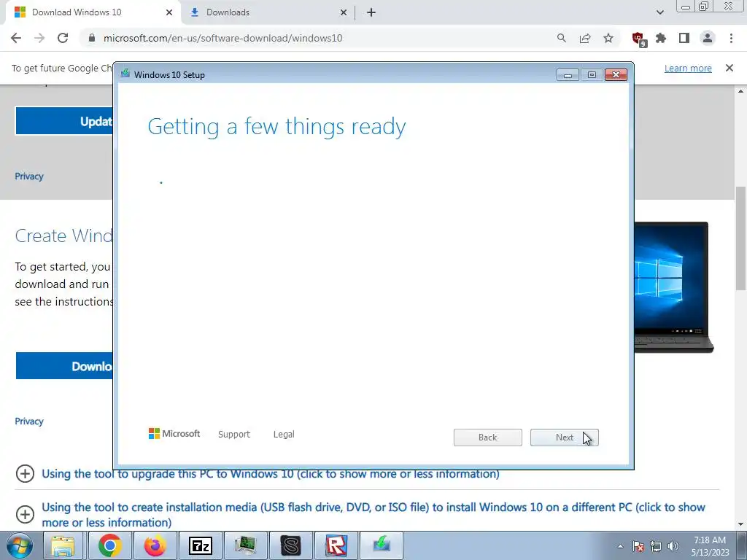Minimize the Windows 10 Setup window
The width and height of the screenshot is (747, 560).
click(568, 75)
